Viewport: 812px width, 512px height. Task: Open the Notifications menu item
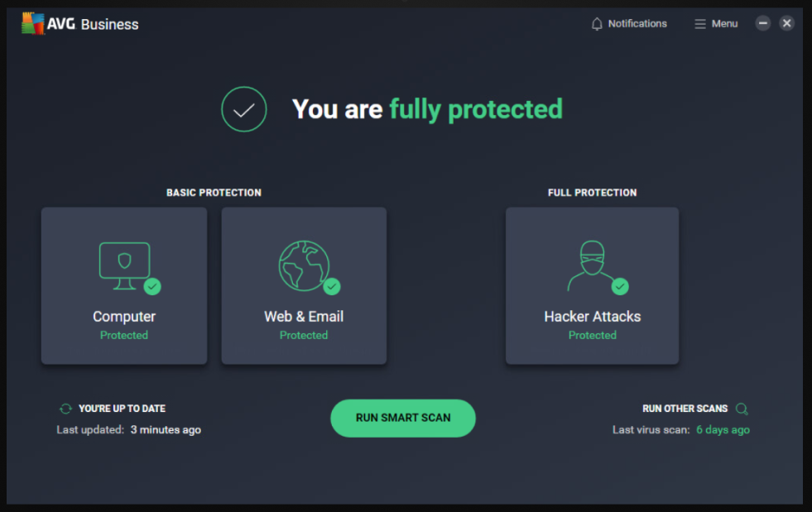(x=637, y=23)
